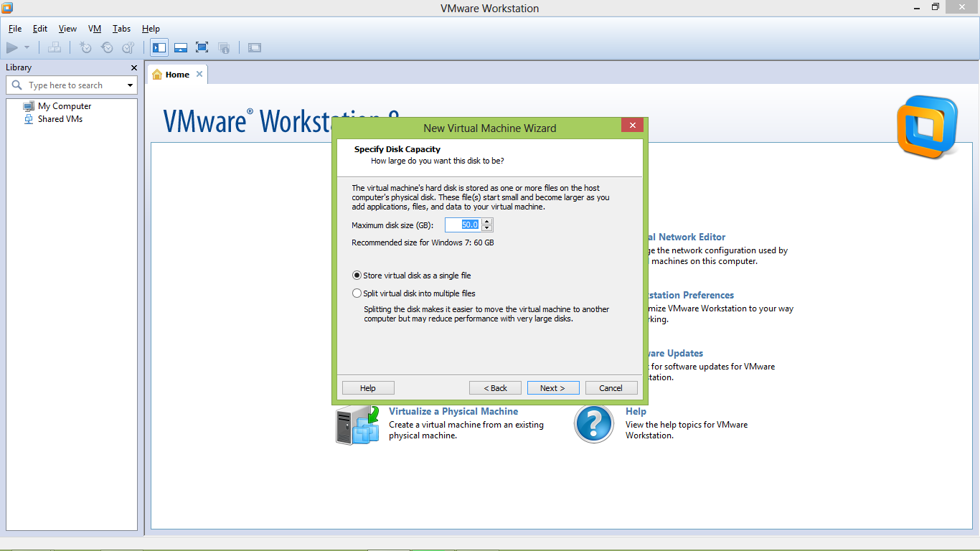Click the Next button in the wizard
Image resolution: width=980 pixels, height=551 pixels.
pyautogui.click(x=552, y=387)
